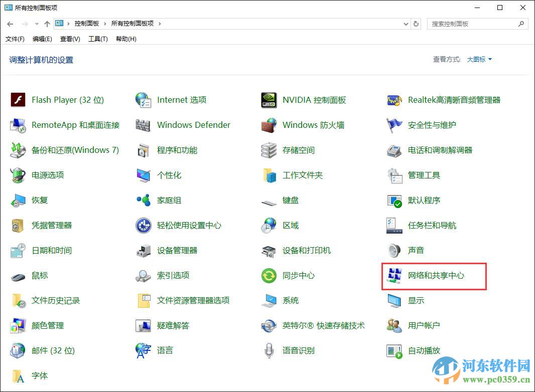The width and height of the screenshot is (535, 392).
Task: Open the 查看(V) menu
Action: (69, 39)
